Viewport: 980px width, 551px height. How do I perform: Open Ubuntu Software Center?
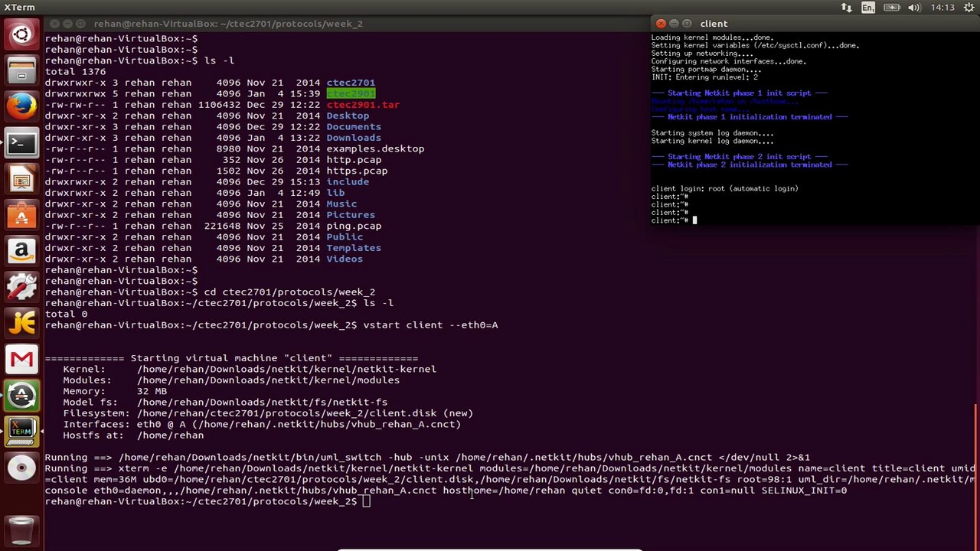pyautogui.click(x=21, y=216)
